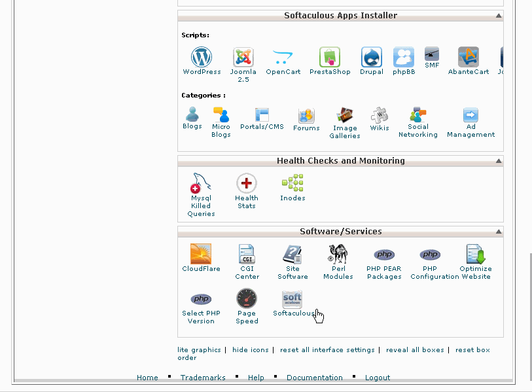Select the phpBB script icon
Image resolution: width=532 pixels, height=392 pixels.
[x=403, y=57]
